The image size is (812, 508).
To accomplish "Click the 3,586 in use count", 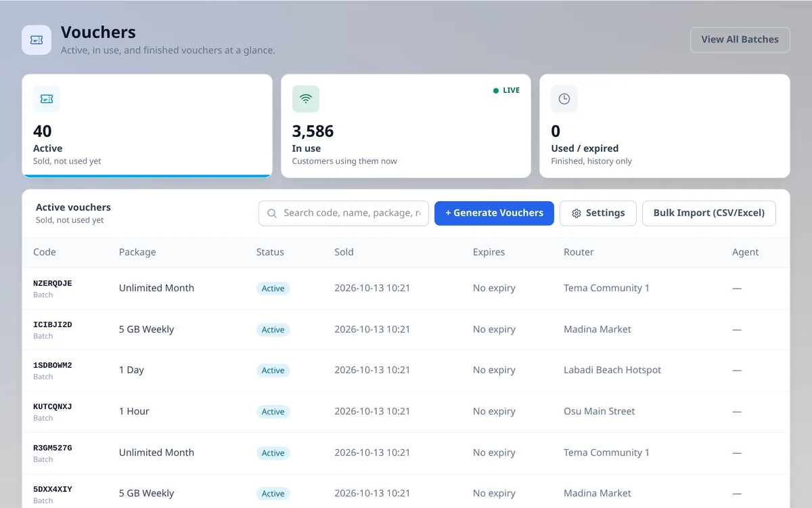I will (313, 131).
